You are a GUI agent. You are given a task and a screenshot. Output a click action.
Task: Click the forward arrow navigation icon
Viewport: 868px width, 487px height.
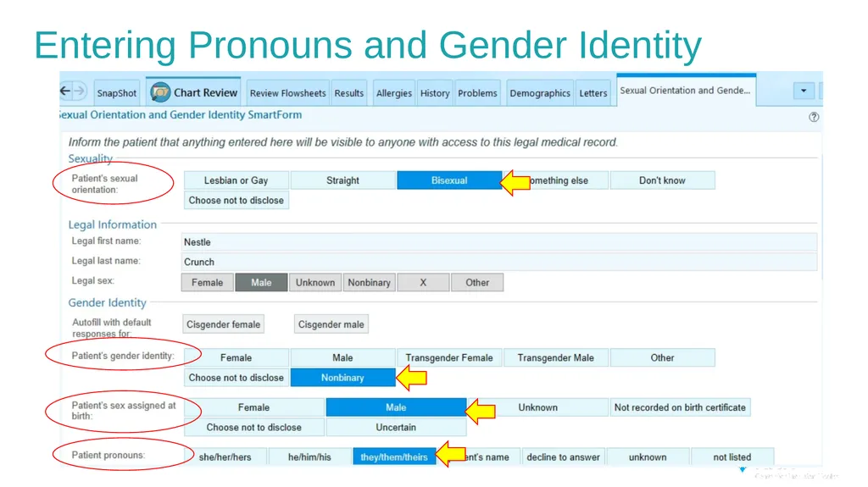pos(79,91)
